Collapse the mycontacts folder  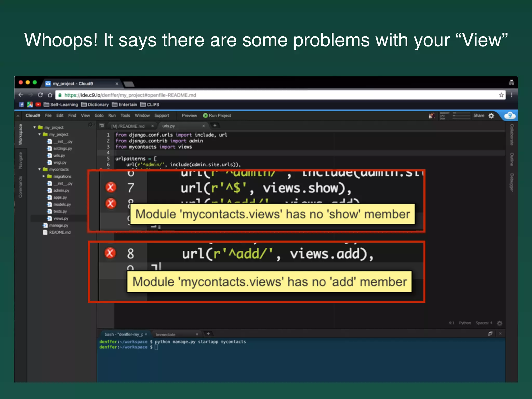39,169
